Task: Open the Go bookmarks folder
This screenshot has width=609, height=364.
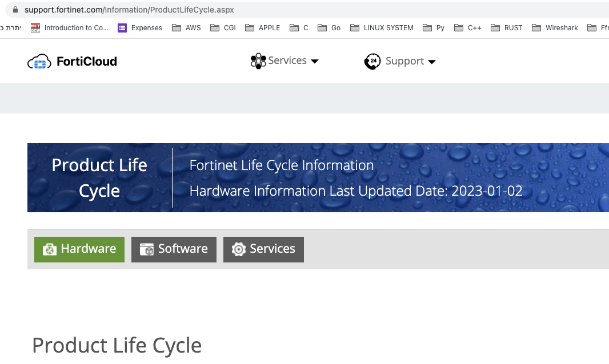Action: point(329,28)
